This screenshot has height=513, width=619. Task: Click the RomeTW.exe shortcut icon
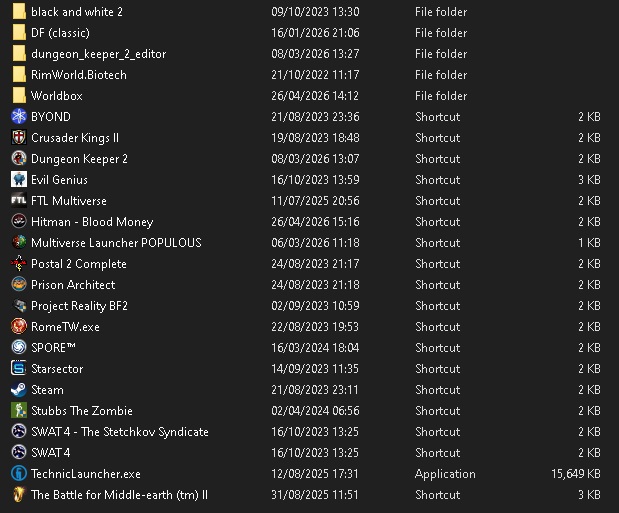click(19, 326)
